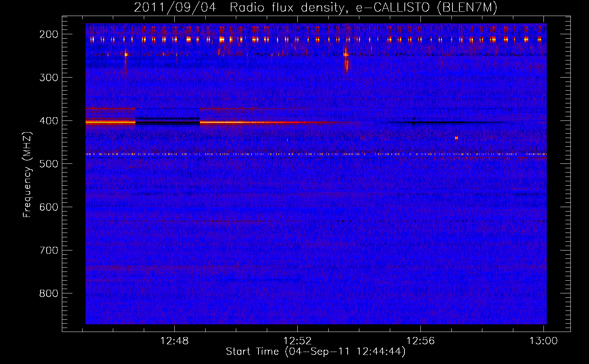Viewport: 589px width, 364px height.
Task: Click the 12:48 time tick label
Action: tap(174, 341)
